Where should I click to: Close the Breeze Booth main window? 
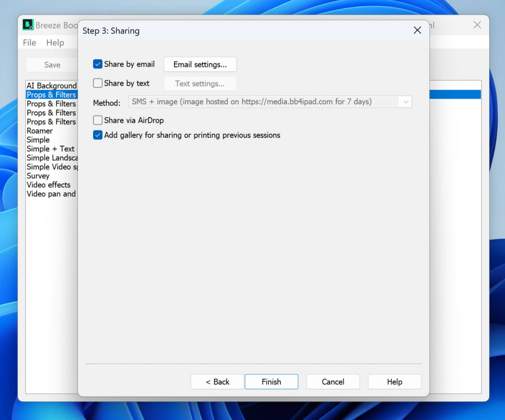(477, 25)
